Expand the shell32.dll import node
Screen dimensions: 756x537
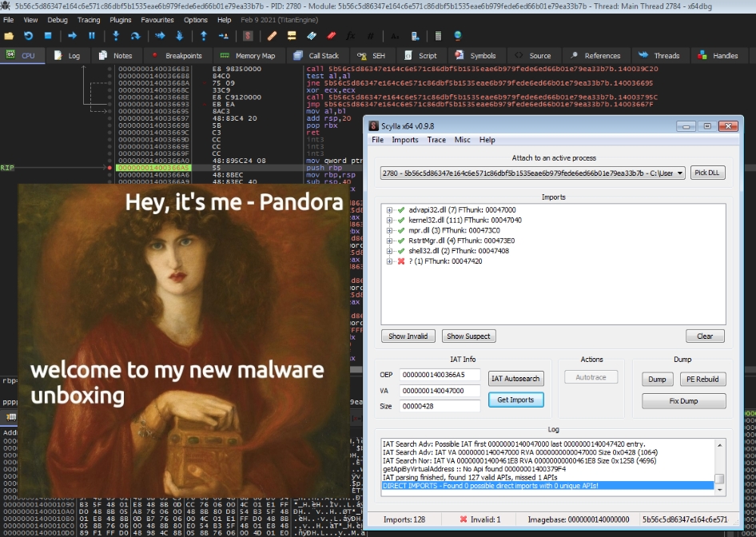coord(389,251)
